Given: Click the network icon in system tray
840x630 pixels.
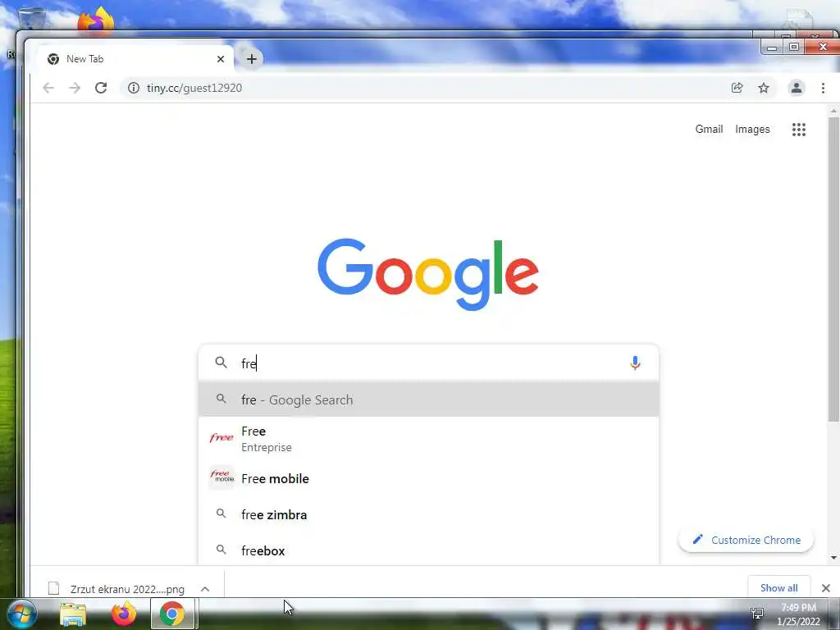Looking at the screenshot, I should click(x=757, y=614).
